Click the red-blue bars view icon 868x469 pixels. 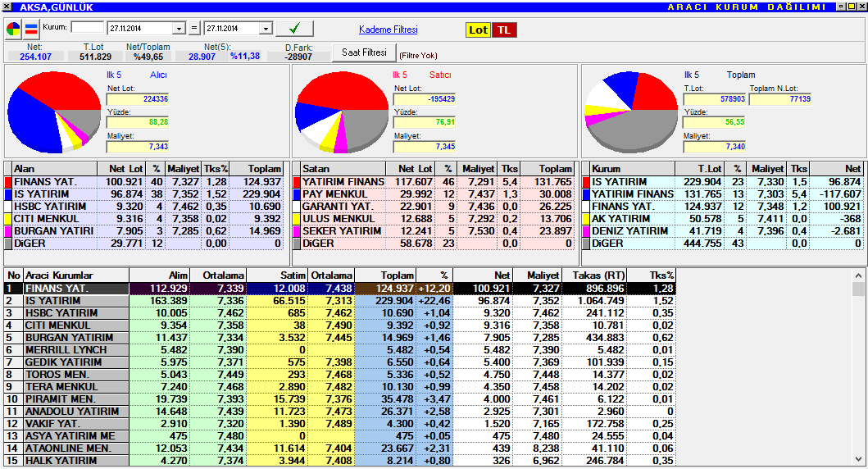(x=31, y=30)
